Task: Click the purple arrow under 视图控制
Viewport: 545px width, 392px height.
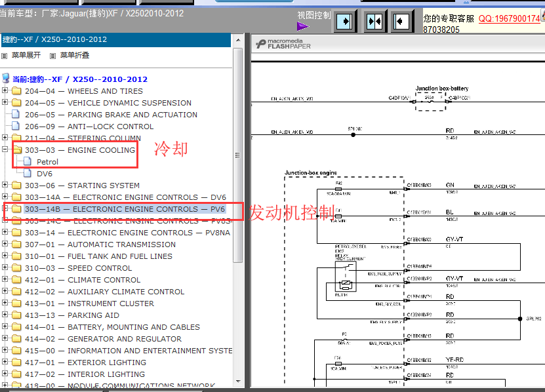Action: [302, 26]
